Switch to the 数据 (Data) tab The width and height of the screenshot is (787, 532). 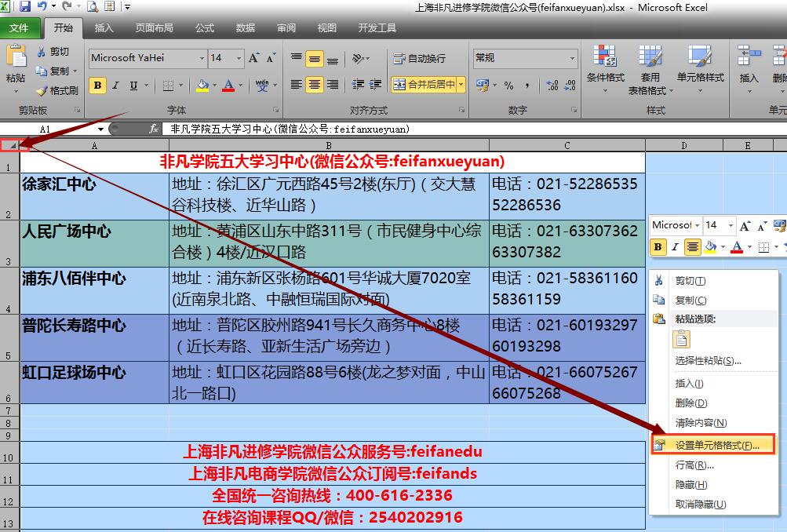point(246,28)
